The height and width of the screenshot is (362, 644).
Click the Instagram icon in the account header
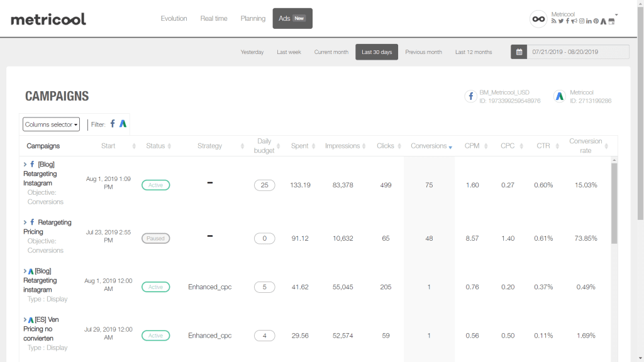582,21
